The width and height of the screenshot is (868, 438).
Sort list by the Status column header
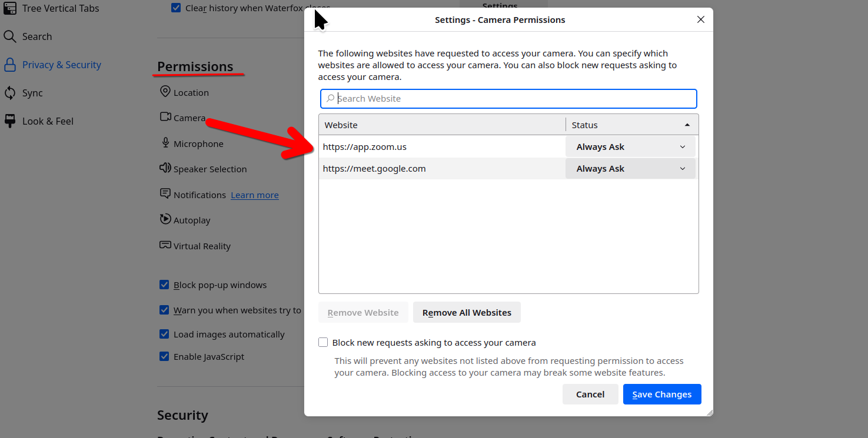[631, 125]
